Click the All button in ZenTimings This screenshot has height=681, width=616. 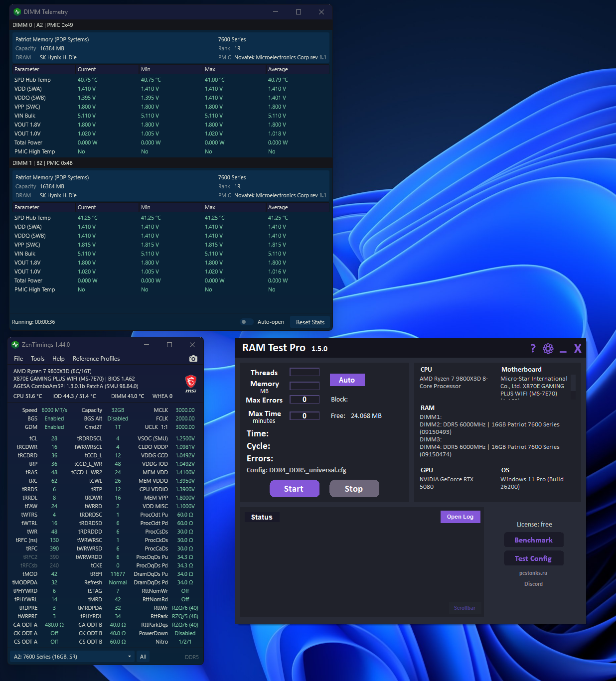pos(143,657)
